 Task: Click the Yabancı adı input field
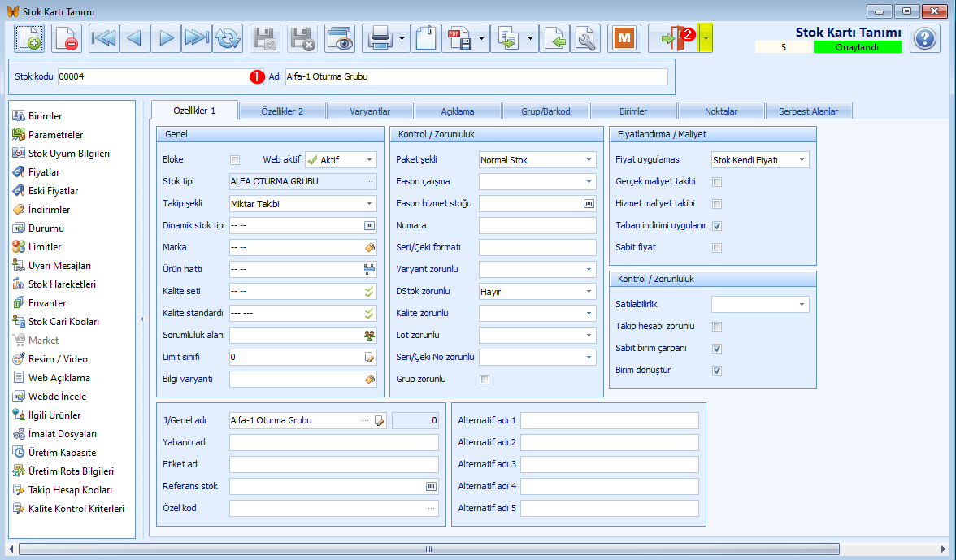[x=333, y=442]
